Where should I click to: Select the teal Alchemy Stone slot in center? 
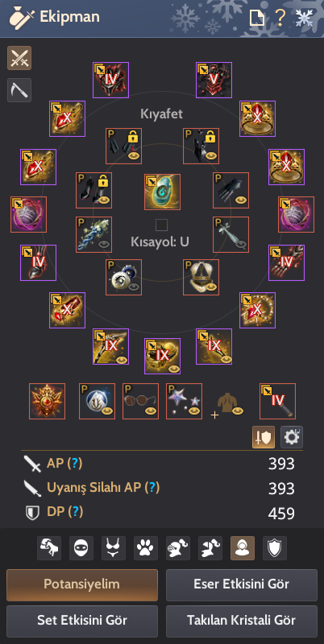162,192
